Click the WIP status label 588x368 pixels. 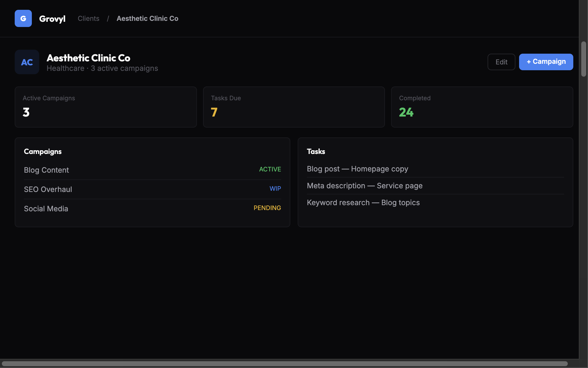(x=275, y=189)
